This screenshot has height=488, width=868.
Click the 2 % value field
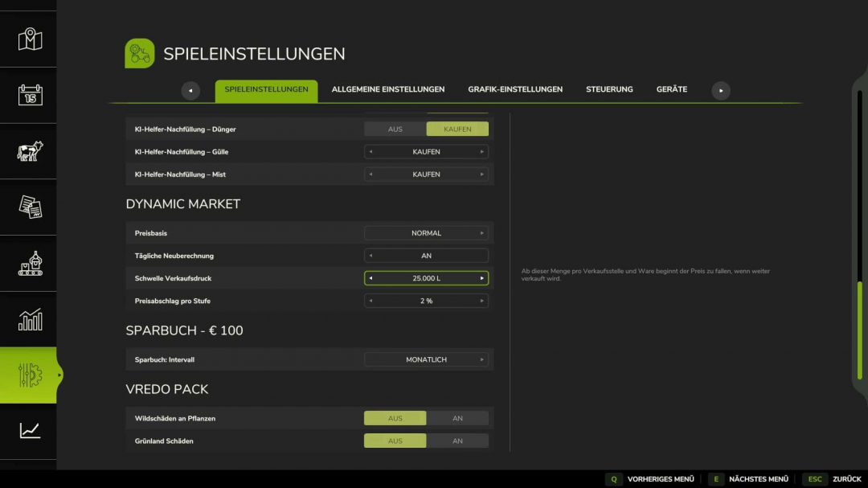click(x=426, y=301)
